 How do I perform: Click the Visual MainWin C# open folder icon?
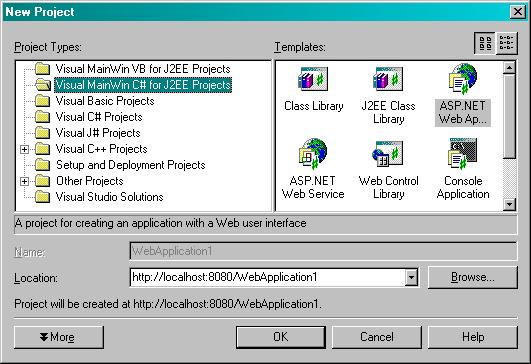pos(43,85)
